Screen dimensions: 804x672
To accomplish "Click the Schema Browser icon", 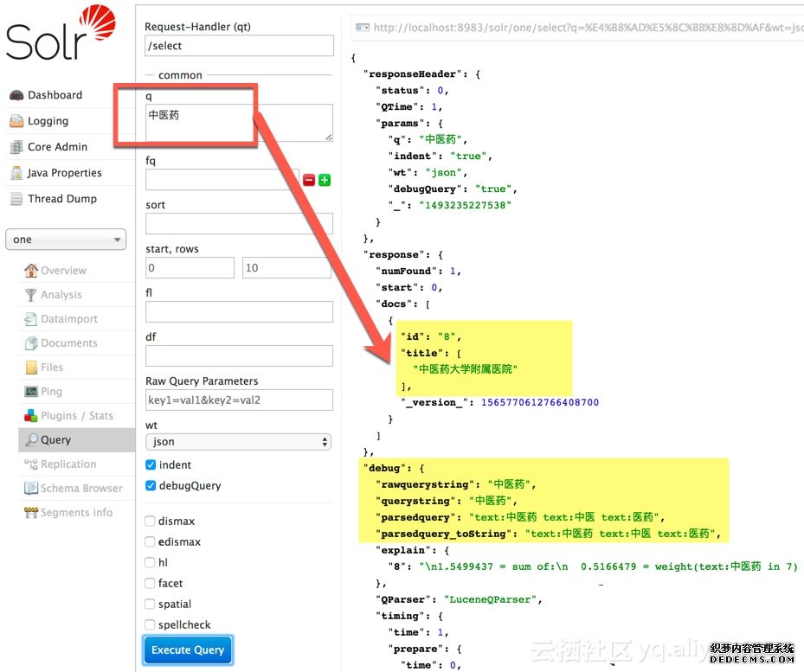I will pos(31,489).
